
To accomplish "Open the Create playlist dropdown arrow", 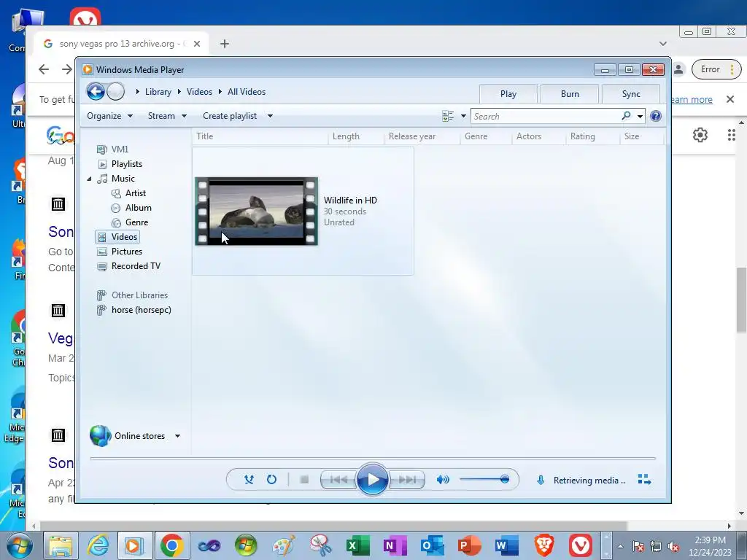I will click(x=270, y=116).
